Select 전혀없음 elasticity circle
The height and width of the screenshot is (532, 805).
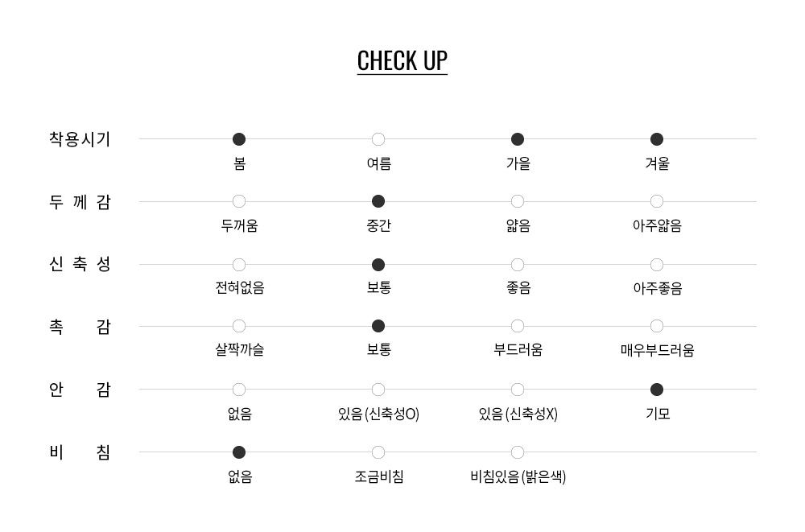click(239, 265)
